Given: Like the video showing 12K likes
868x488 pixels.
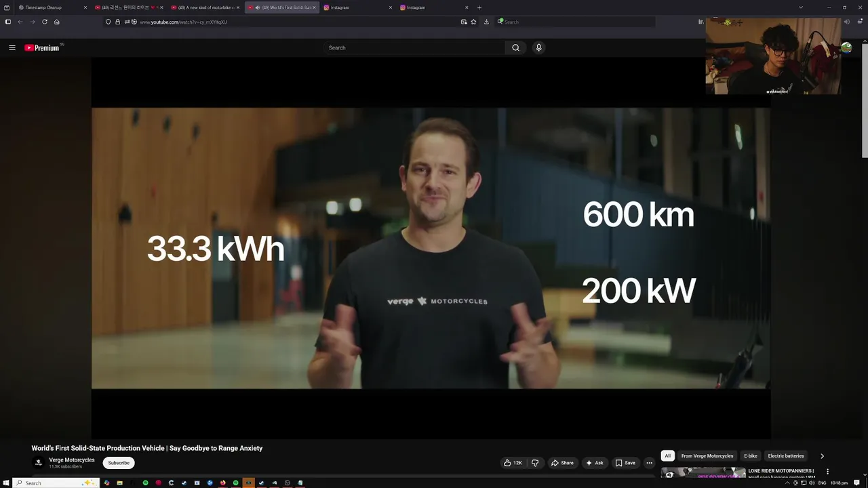Looking at the screenshot, I should click(x=513, y=463).
